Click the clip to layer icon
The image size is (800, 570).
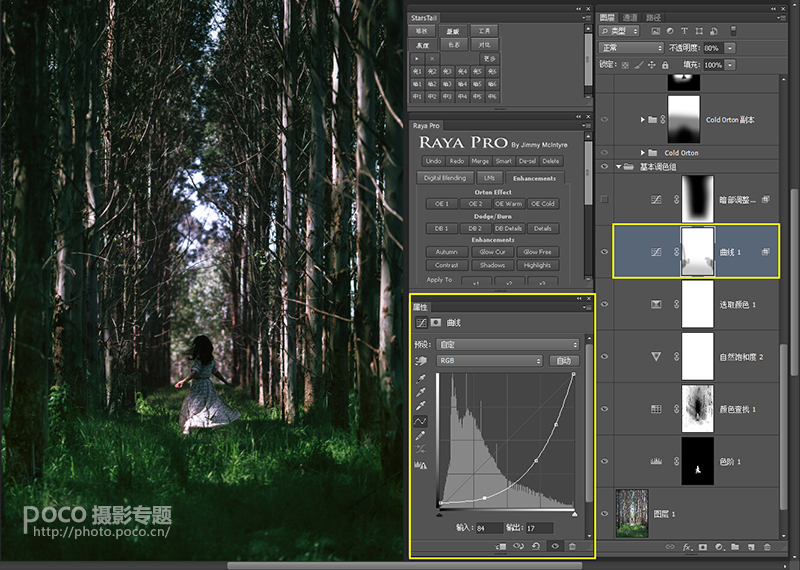coord(501,547)
